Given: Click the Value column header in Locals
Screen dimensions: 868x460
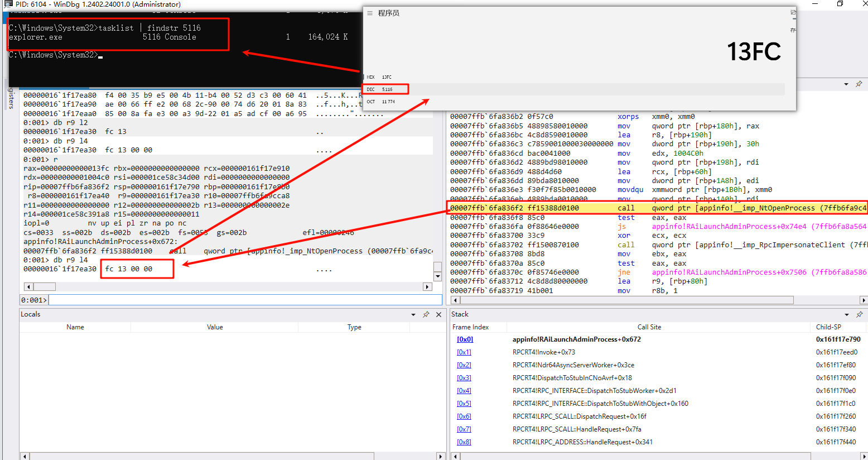Looking at the screenshot, I should coord(215,327).
